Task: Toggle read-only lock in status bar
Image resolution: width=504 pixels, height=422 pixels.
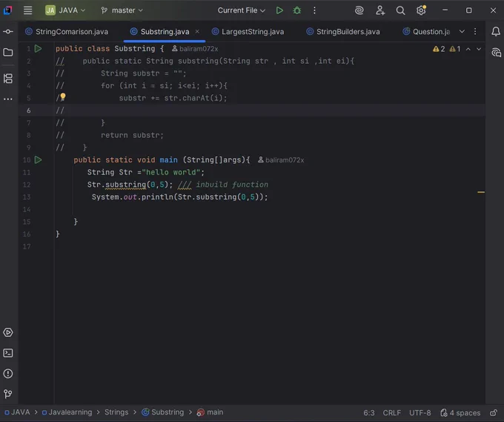Action: 493,412
